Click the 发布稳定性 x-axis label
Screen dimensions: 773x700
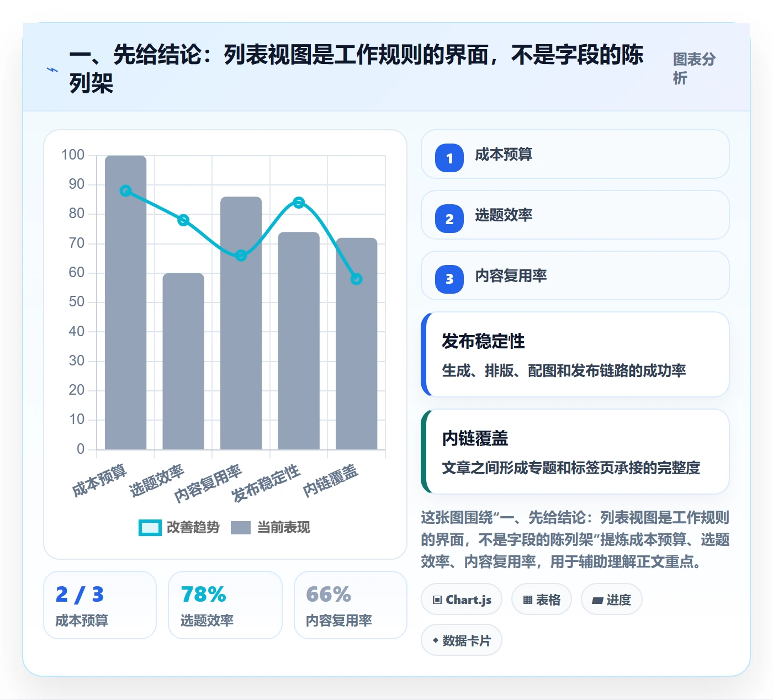coord(266,483)
